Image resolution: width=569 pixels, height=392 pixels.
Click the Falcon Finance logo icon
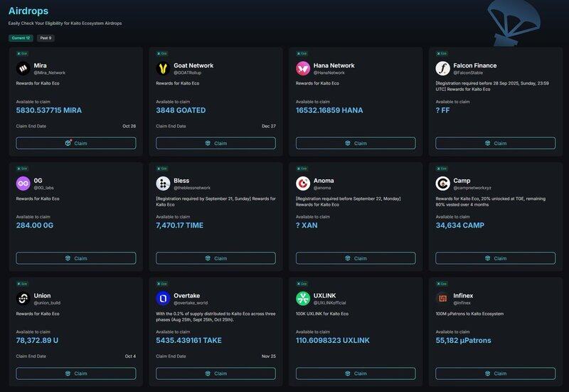click(x=442, y=68)
